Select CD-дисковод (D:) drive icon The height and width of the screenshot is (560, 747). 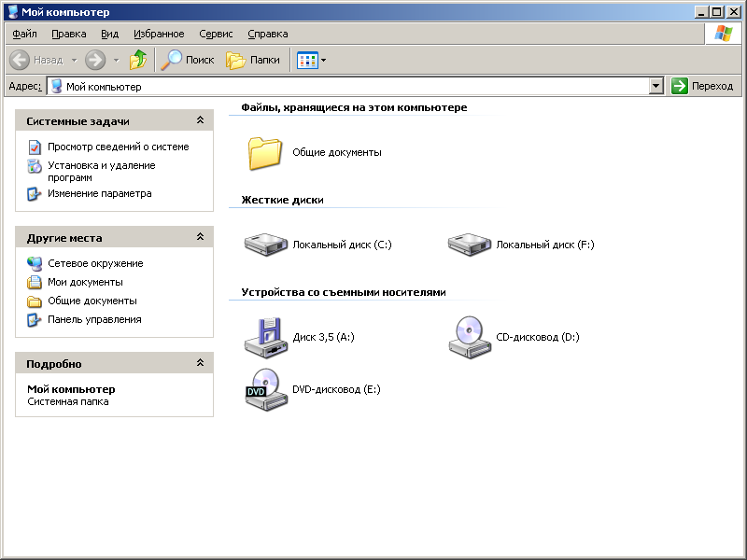pyautogui.click(x=470, y=337)
